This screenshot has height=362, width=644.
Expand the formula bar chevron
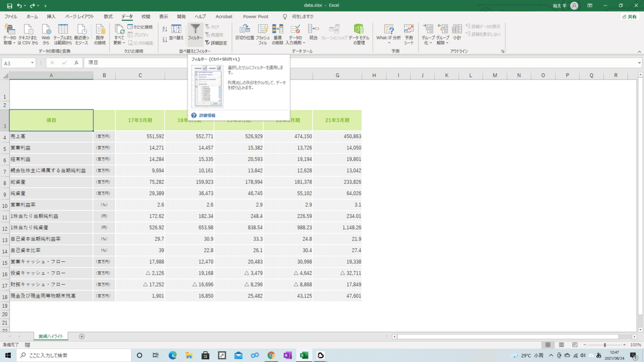click(x=639, y=63)
